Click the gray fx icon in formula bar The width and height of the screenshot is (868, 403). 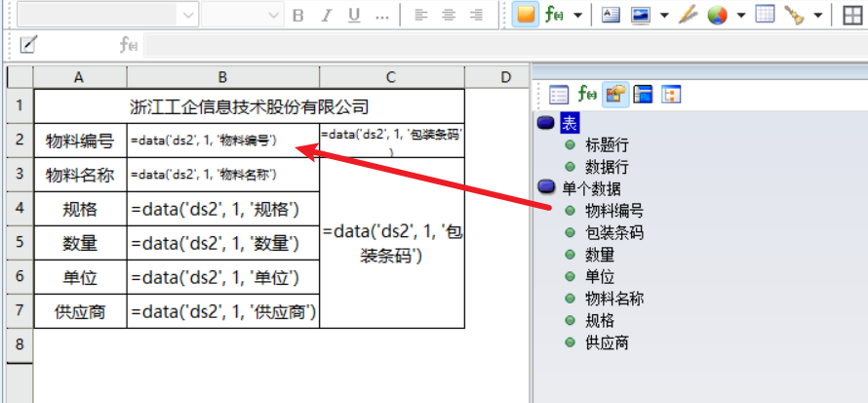129,44
